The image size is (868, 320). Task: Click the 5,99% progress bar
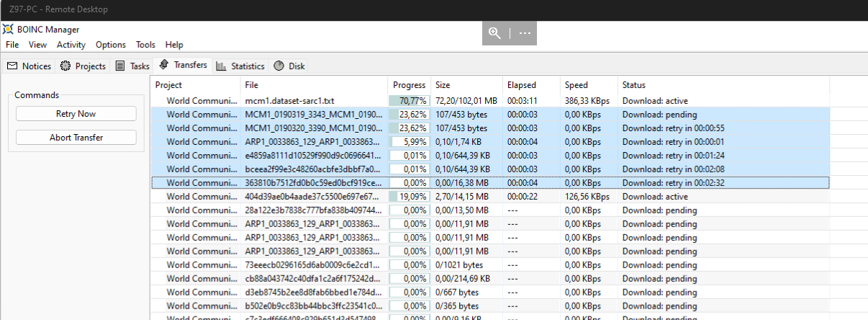tap(410, 142)
